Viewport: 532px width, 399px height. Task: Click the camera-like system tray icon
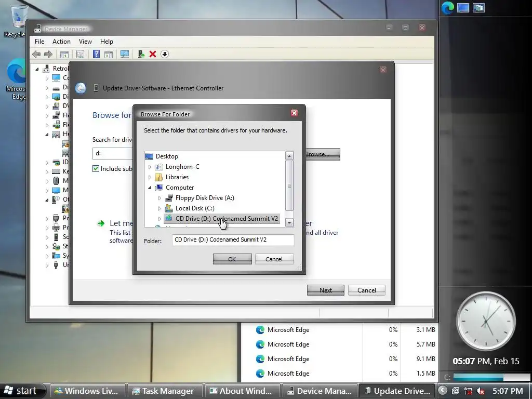pyautogui.click(x=456, y=391)
